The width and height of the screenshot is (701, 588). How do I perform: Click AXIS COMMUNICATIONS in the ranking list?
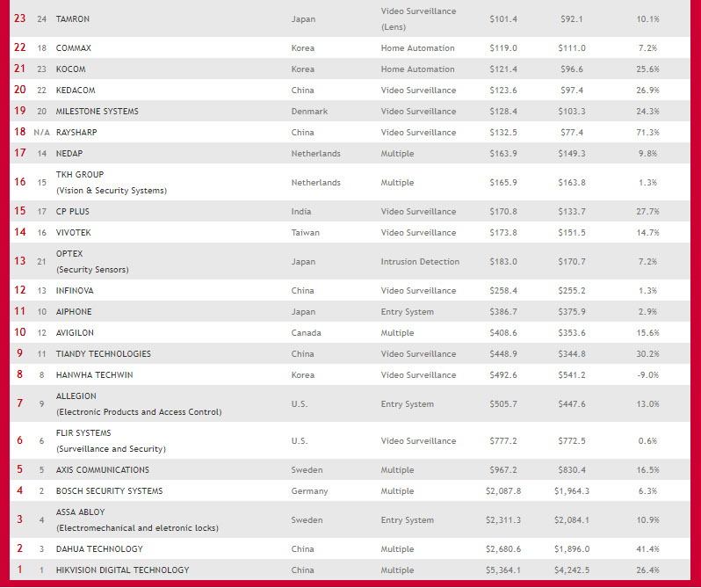(102, 469)
